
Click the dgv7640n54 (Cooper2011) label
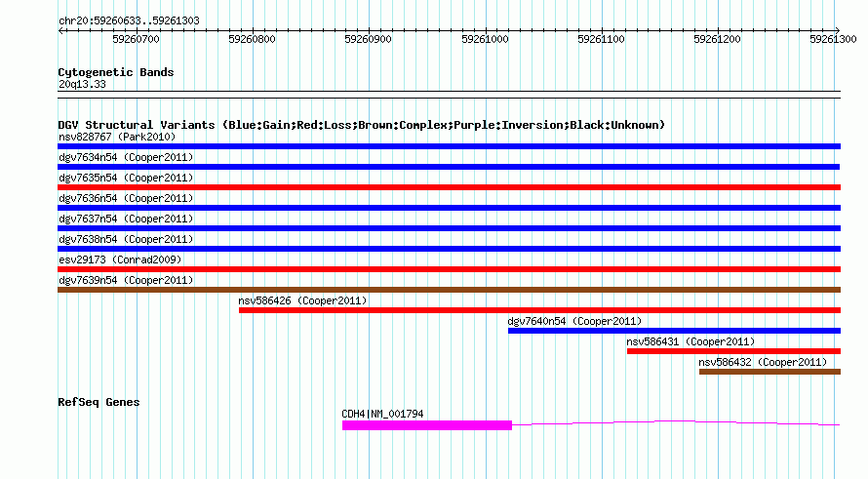coord(574,321)
